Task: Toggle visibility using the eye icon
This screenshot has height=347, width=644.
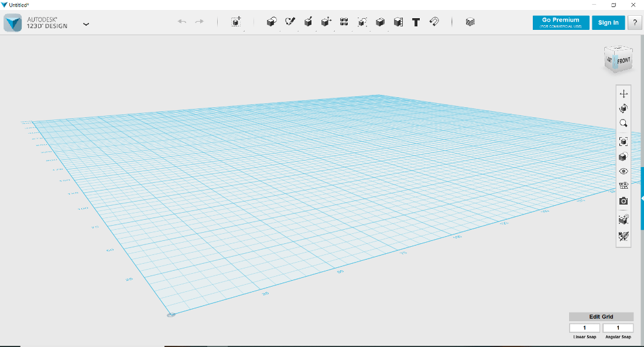Action: [624, 171]
